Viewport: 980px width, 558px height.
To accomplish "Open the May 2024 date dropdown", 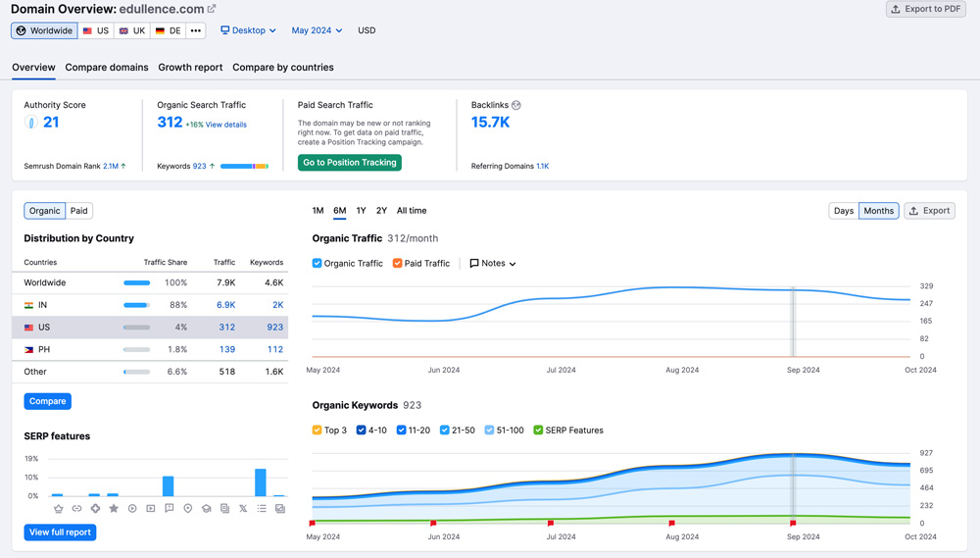I will (x=317, y=30).
